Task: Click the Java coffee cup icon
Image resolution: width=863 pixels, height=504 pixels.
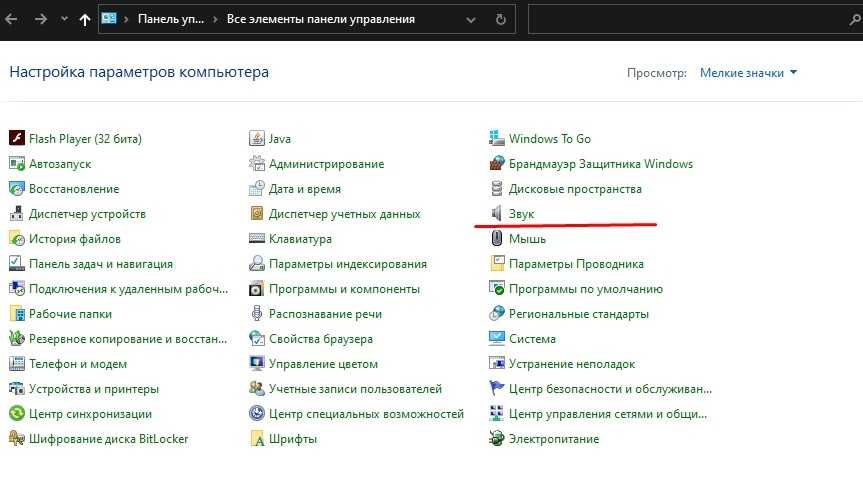Action: tap(257, 139)
